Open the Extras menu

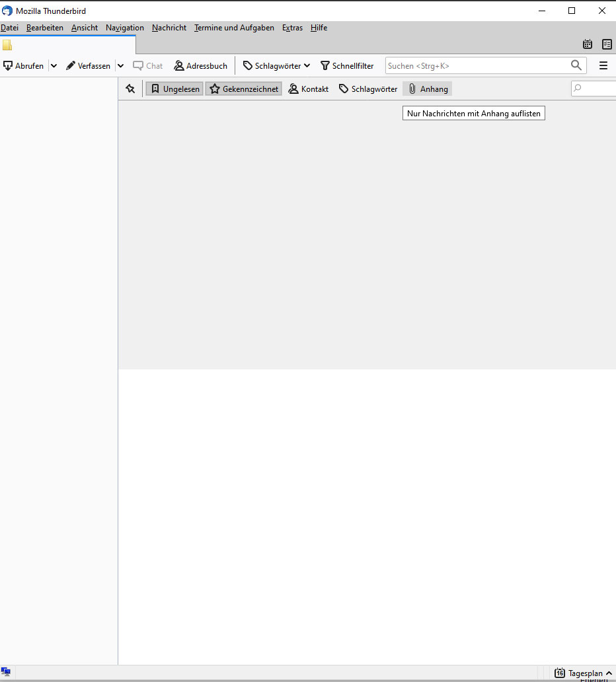pos(292,28)
